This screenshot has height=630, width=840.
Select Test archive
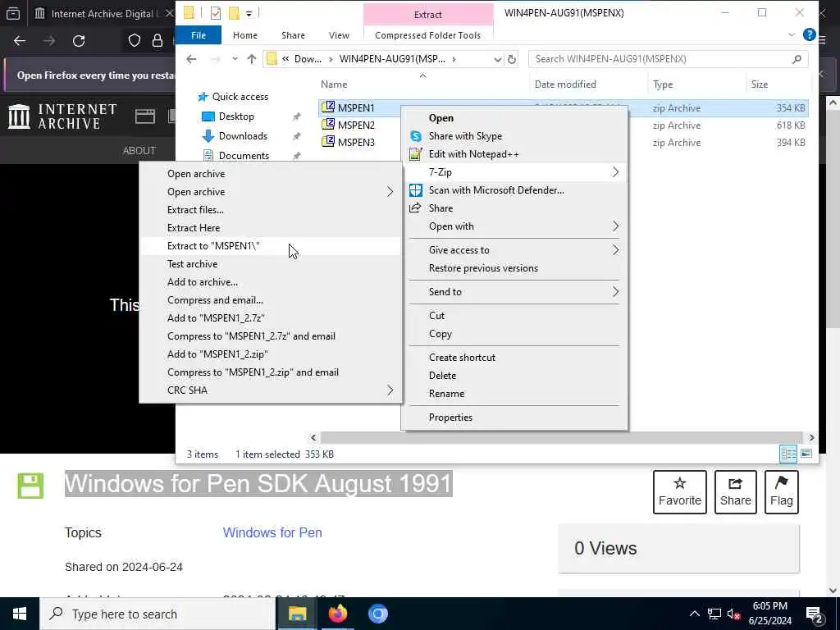point(270,263)
